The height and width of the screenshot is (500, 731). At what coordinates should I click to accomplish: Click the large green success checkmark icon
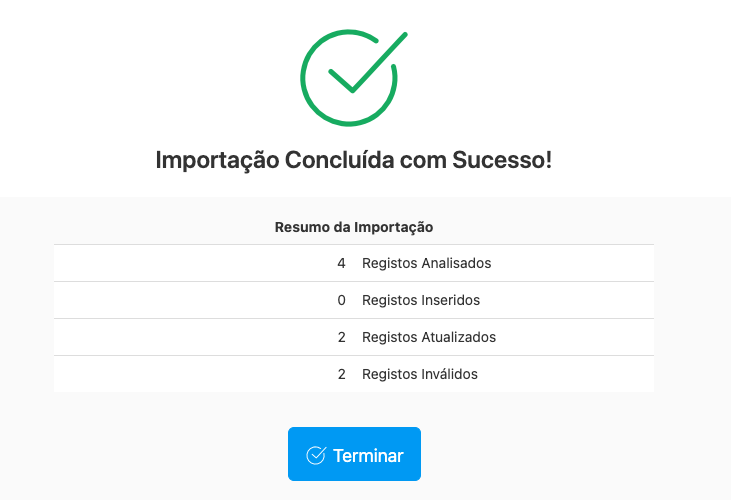350,78
